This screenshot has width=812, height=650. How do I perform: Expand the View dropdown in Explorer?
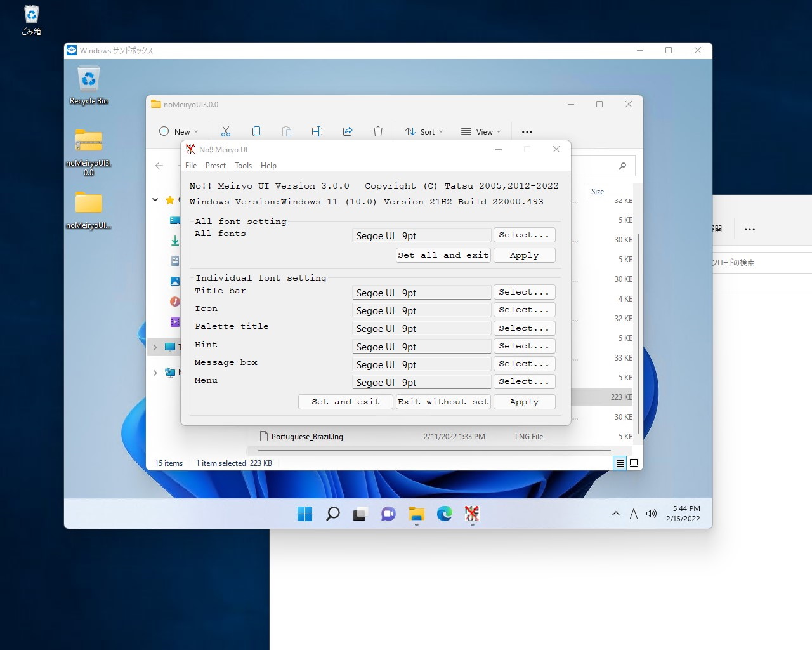pos(480,131)
